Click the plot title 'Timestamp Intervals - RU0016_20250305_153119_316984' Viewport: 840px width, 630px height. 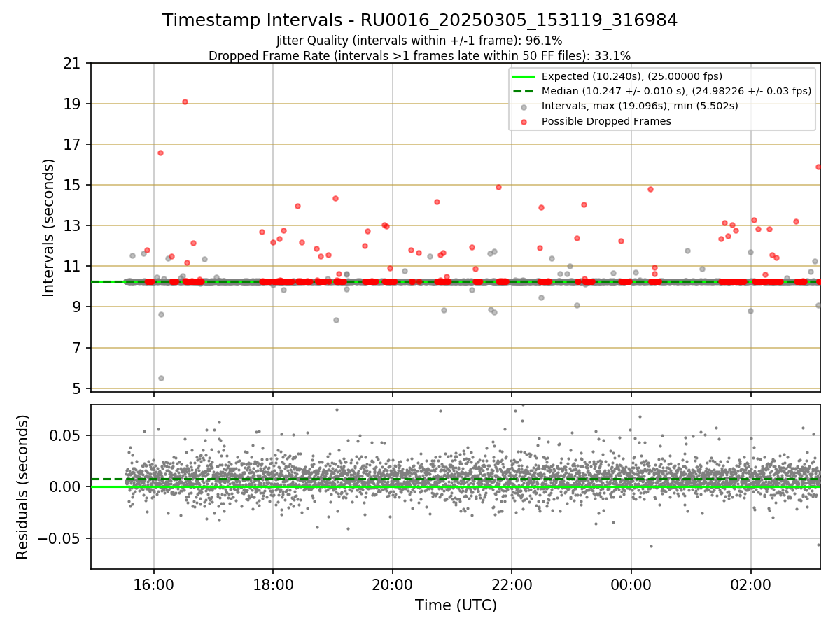click(420, 20)
